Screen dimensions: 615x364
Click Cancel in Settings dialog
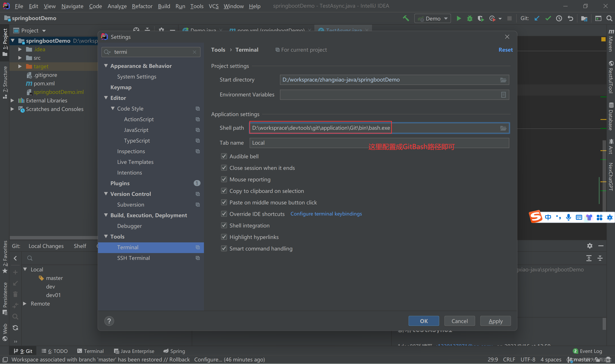(460, 321)
